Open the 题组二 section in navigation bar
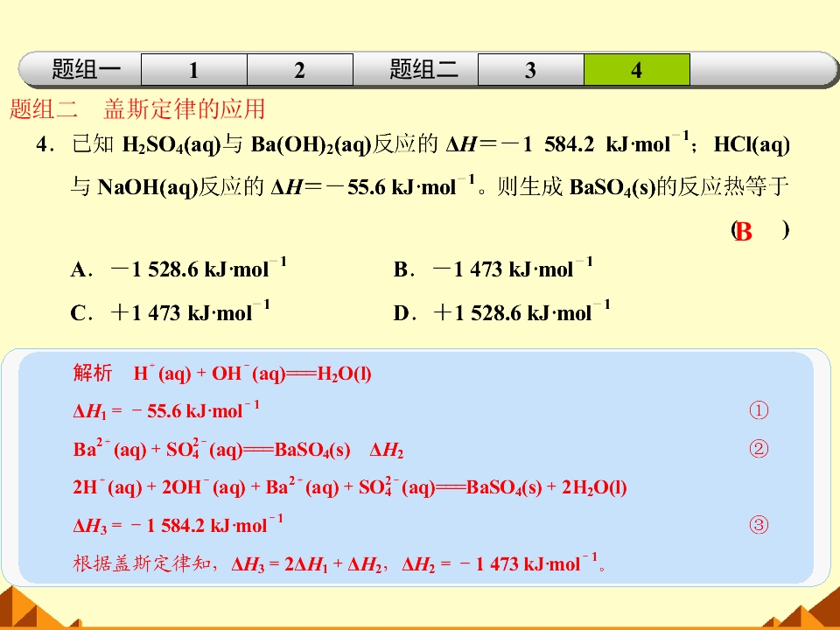This screenshot has height=630, width=840. click(x=423, y=70)
